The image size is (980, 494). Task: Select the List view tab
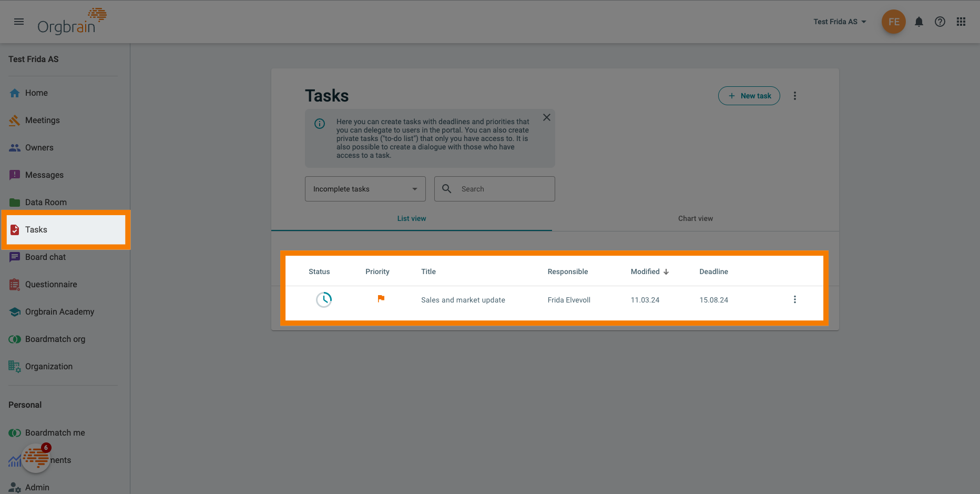click(412, 218)
